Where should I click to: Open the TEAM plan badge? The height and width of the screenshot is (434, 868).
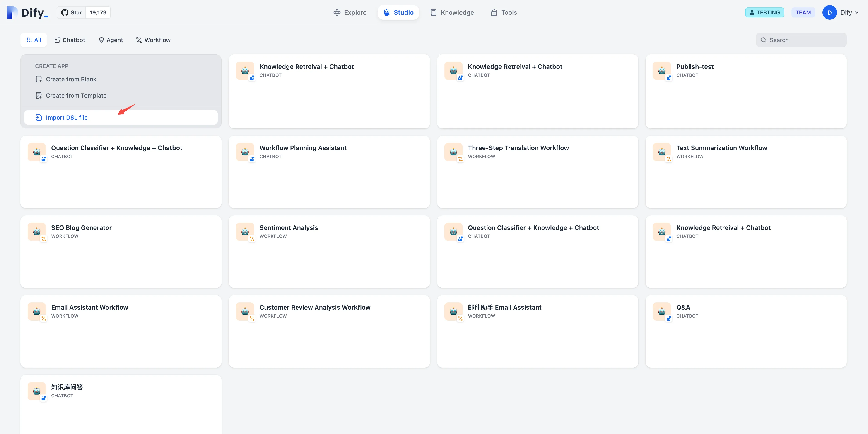(x=803, y=12)
